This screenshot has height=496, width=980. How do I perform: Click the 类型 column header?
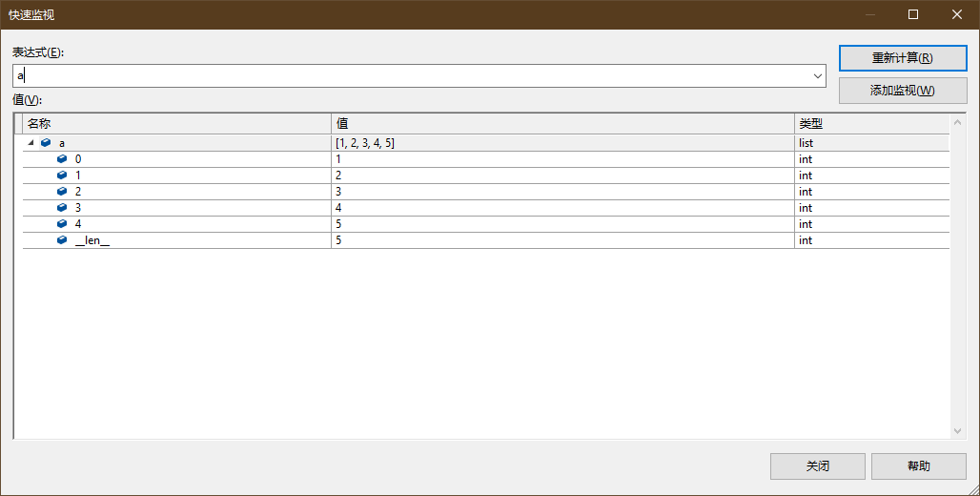click(871, 124)
